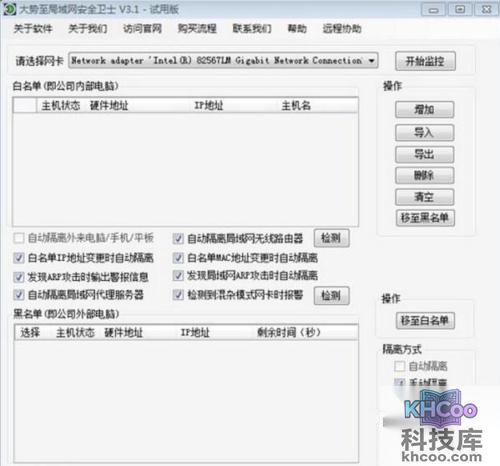
Task: Click whitelist 主机名 column header
Action: pos(296,106)
